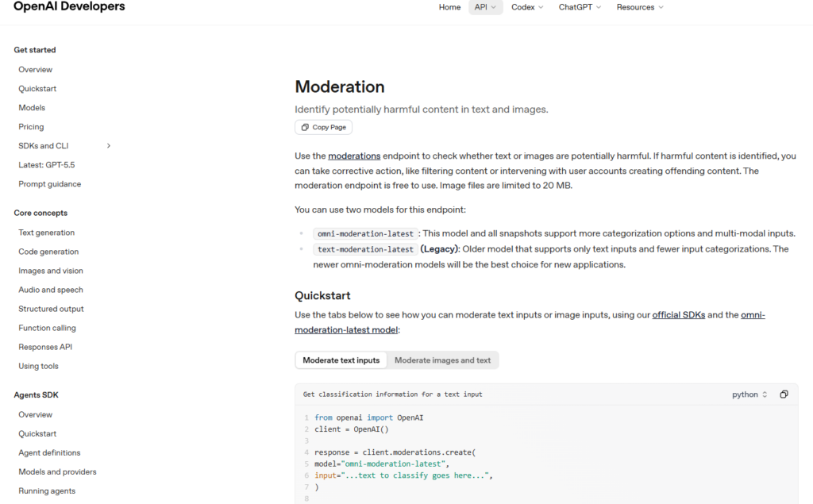The height and width of the screenshot is (504, 813).
Task: Expand the Resources dropdown menu
Action: (x=640, y=7)
